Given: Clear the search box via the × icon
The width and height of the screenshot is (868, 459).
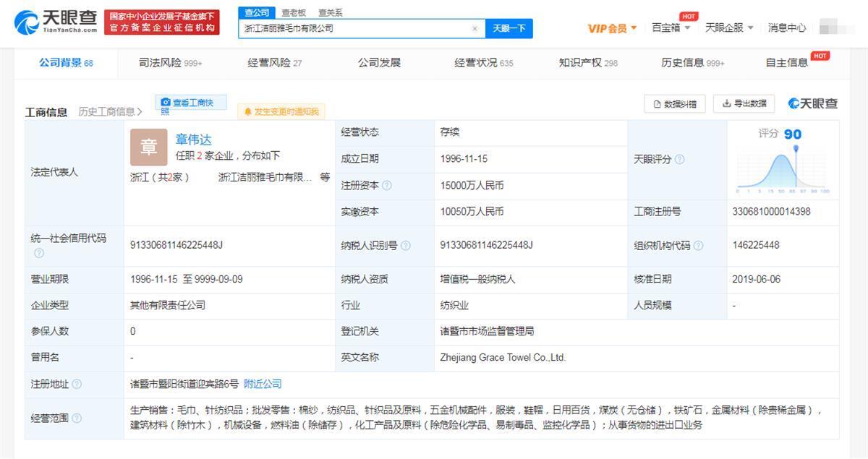Looking at the screenshot, I should tap(475, 28).
